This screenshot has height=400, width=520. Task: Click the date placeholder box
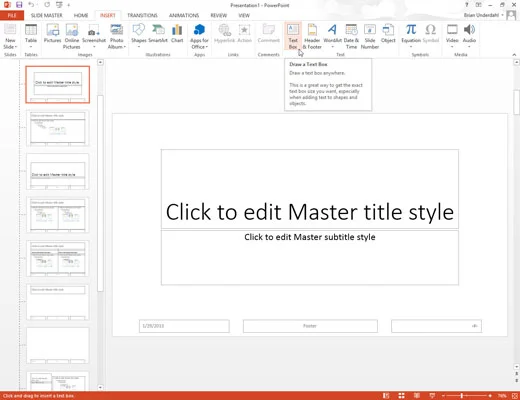[x=184, y=326]
